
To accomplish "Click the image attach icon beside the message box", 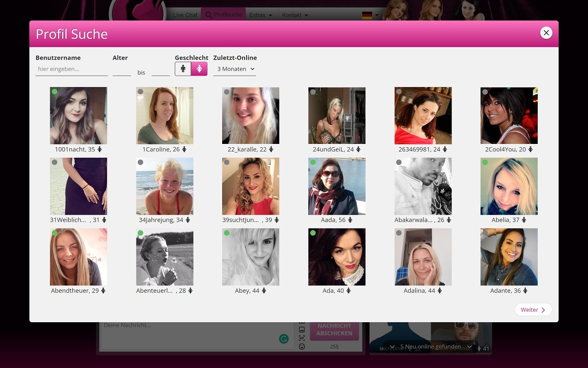I will [x=302, y=329].
